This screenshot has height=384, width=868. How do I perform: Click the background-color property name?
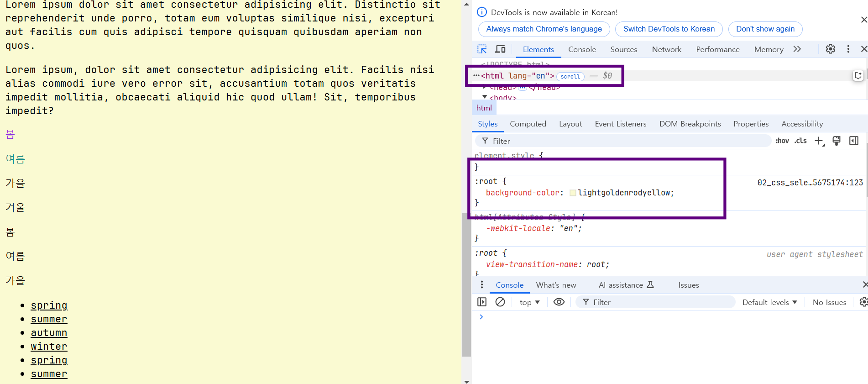(x=523, y=193)
